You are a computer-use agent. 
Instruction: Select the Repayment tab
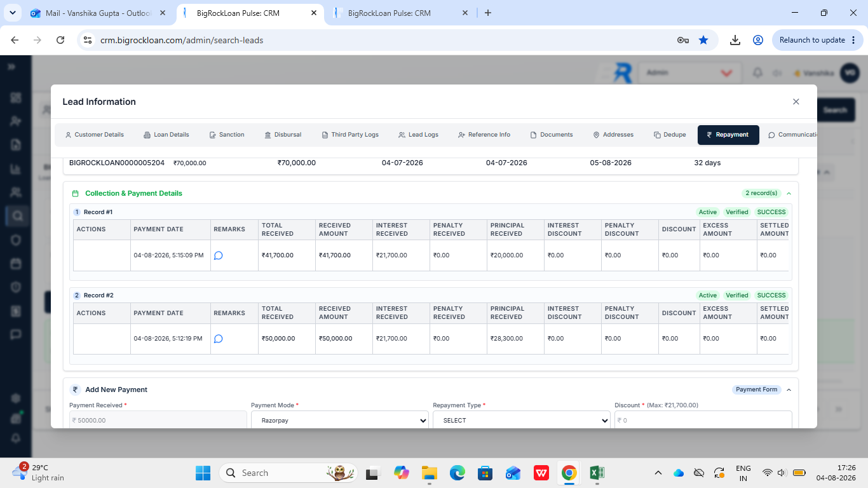728,135
